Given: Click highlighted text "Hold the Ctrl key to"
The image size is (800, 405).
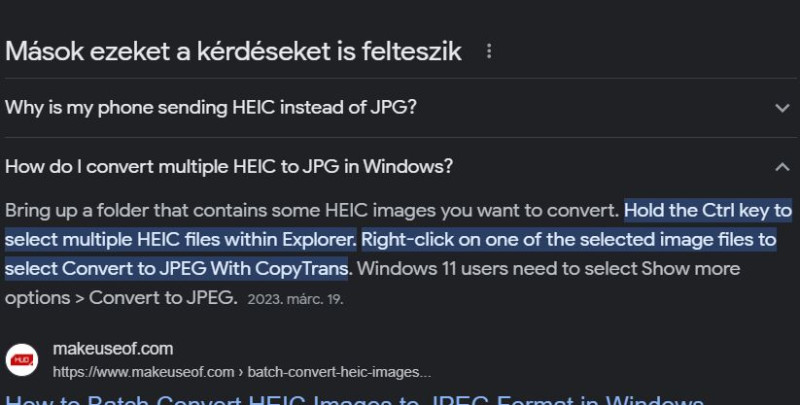Looking at the screenshot, I should 708,210.
